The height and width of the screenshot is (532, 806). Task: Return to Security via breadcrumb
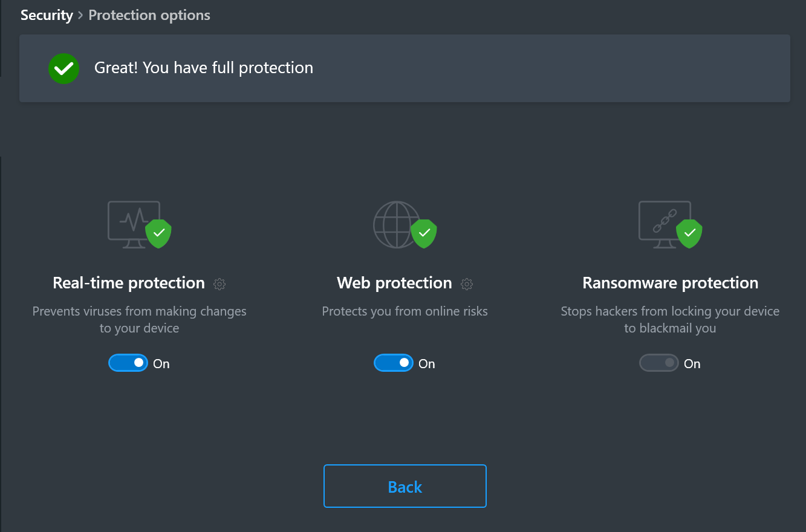(47, 15)
